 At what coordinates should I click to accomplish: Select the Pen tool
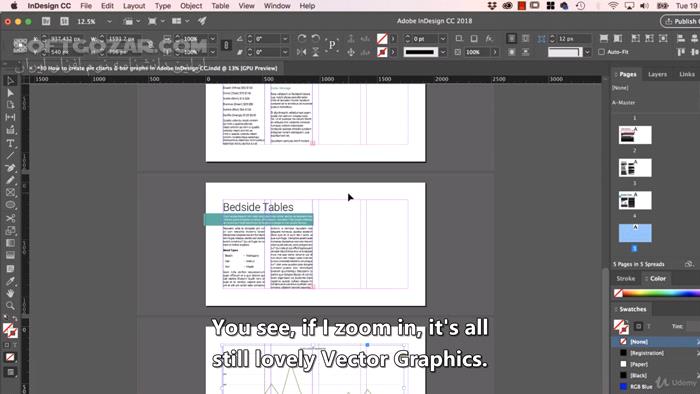[10, 168]
